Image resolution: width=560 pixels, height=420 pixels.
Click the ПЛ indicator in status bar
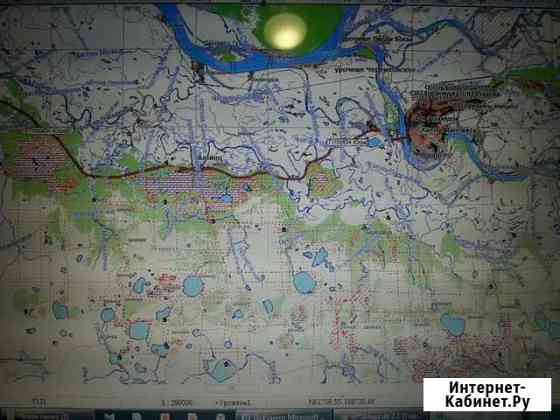[39, 402]
